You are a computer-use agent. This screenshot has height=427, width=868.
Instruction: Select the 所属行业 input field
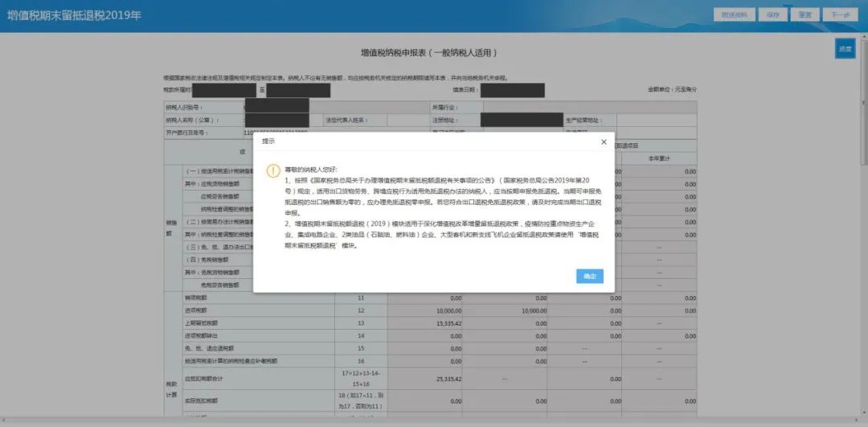coord(590,108)
